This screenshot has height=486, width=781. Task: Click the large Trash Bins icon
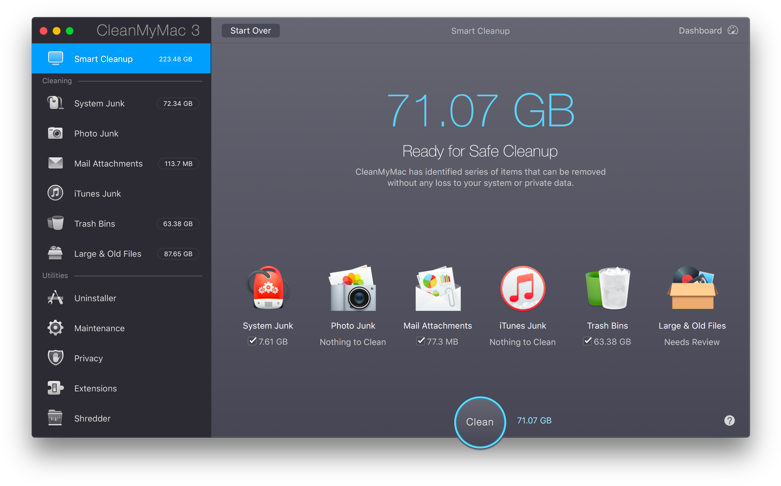608,288
